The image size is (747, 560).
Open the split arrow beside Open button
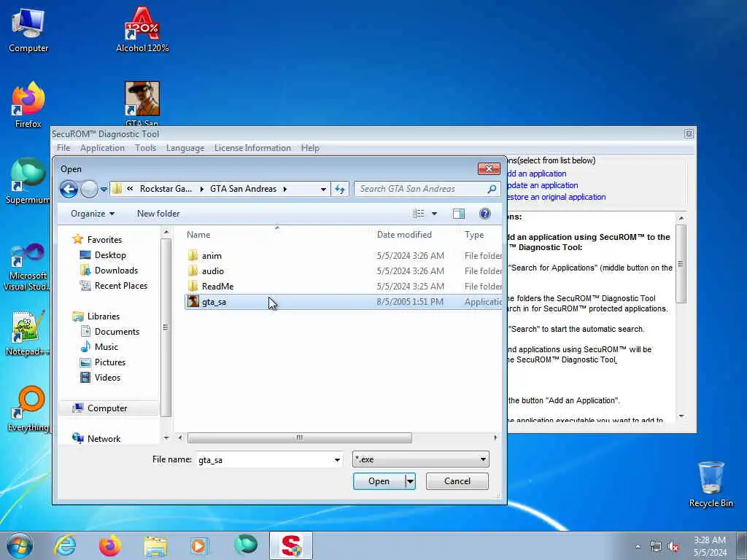[x=410, y=481]
